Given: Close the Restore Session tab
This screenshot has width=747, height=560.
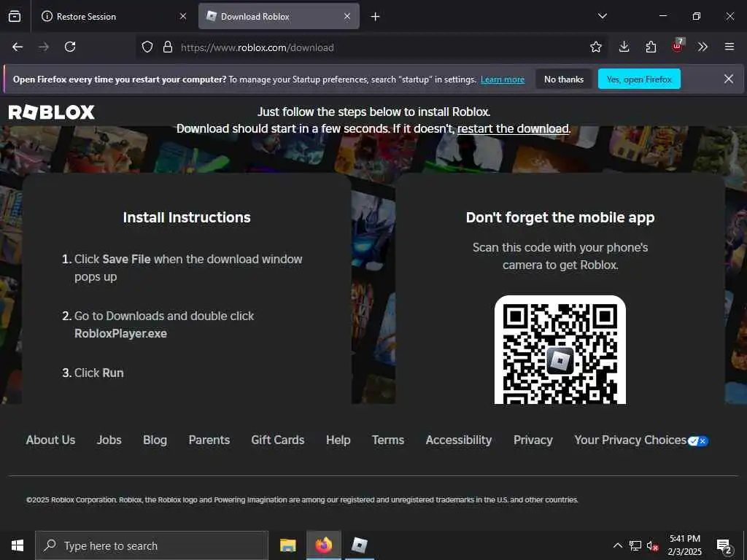Looking at the screenshot, I should tap(183, 16).
